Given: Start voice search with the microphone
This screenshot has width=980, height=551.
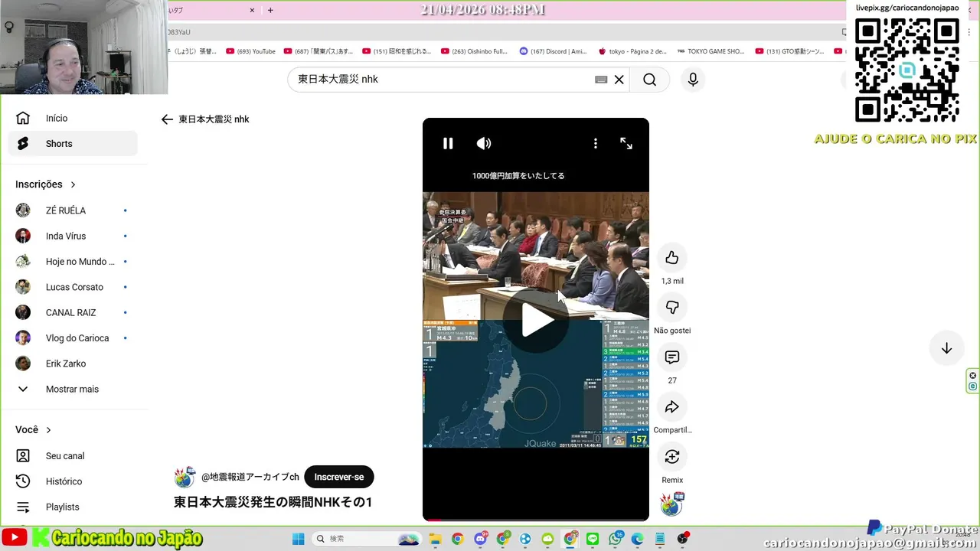Looking at the screenshot, I should pyautogui.click(x=693, y=80).
